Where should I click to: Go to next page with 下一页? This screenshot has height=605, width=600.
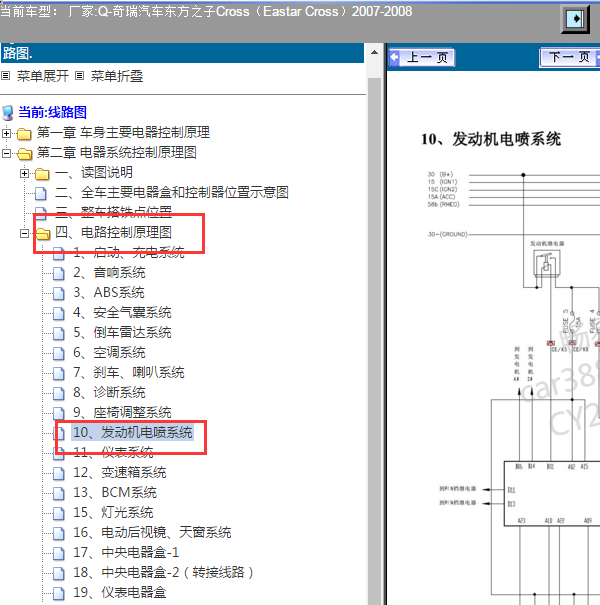tap(570, 57)
